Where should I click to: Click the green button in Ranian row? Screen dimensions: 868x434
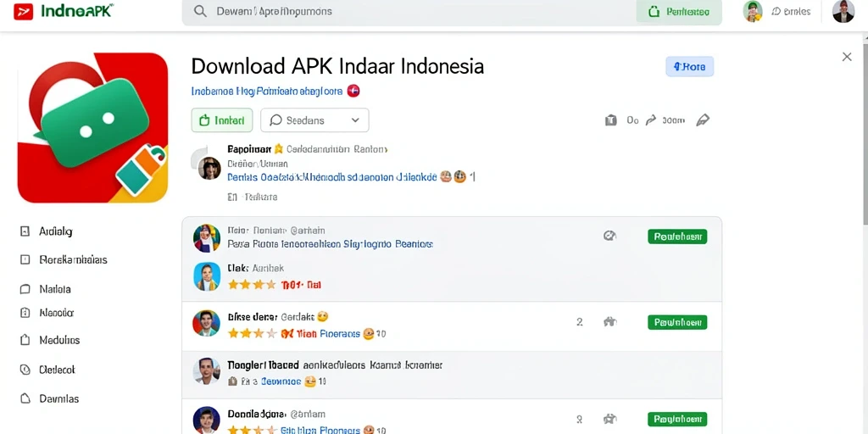coord(677,236)
